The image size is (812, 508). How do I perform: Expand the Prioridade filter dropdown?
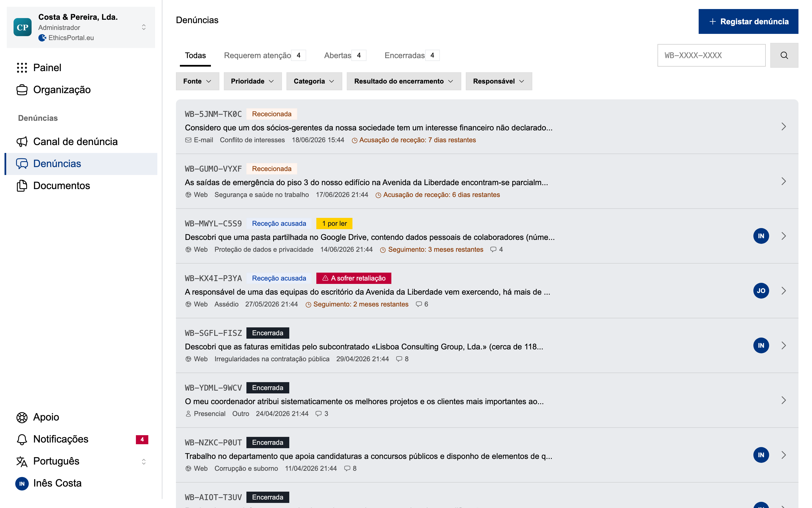coord(252,81)
